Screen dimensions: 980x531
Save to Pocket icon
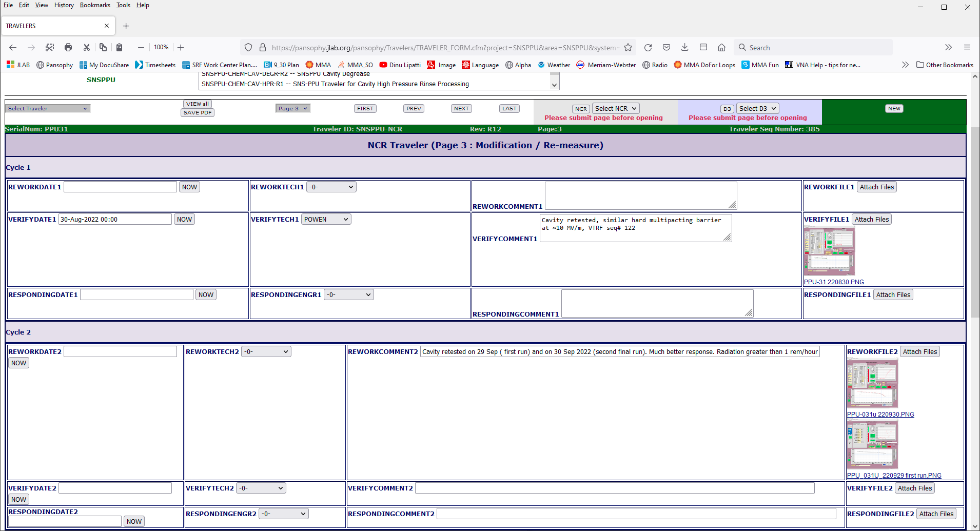[667, 47]
